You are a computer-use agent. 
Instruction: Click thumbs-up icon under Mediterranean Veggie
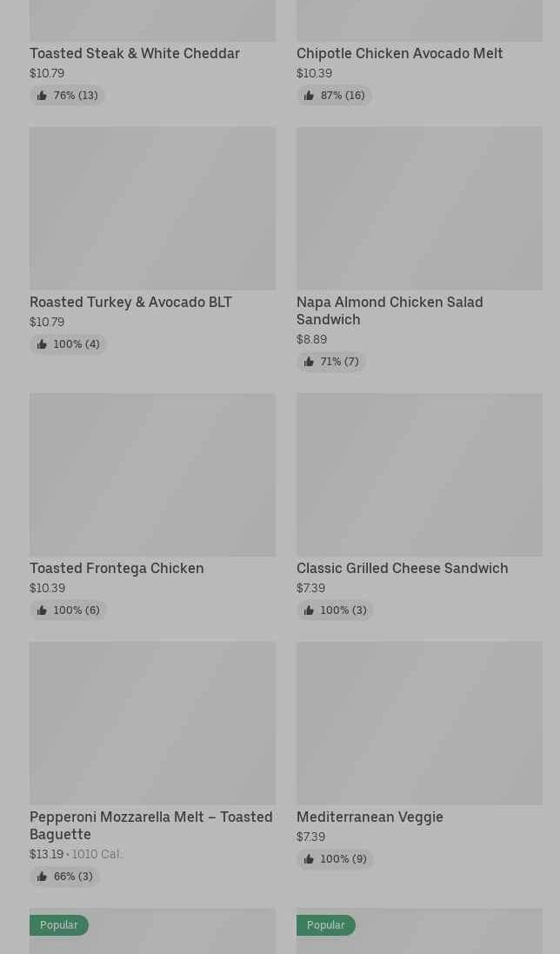click(x=309, y=859)
